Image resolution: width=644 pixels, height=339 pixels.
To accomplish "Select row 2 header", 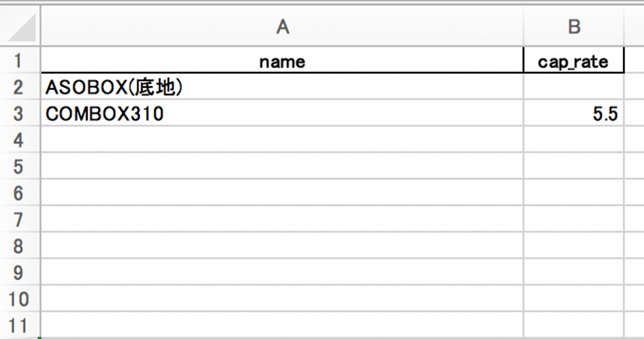I will click(19, 87).
